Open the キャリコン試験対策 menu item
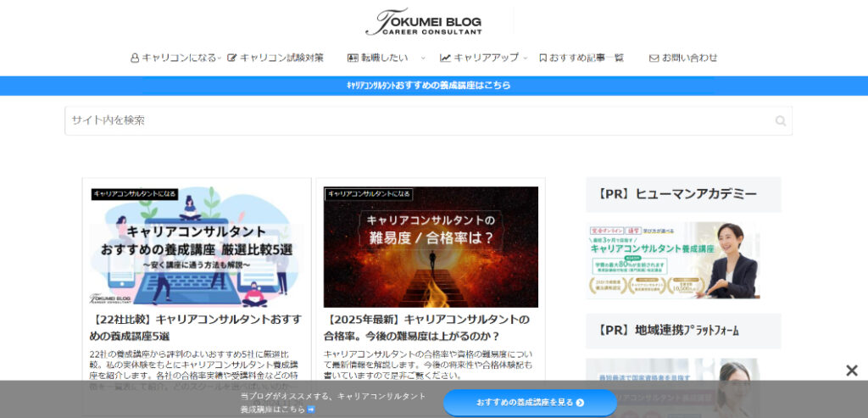Viewport: 868px width, 418px height. coord(281,59)
